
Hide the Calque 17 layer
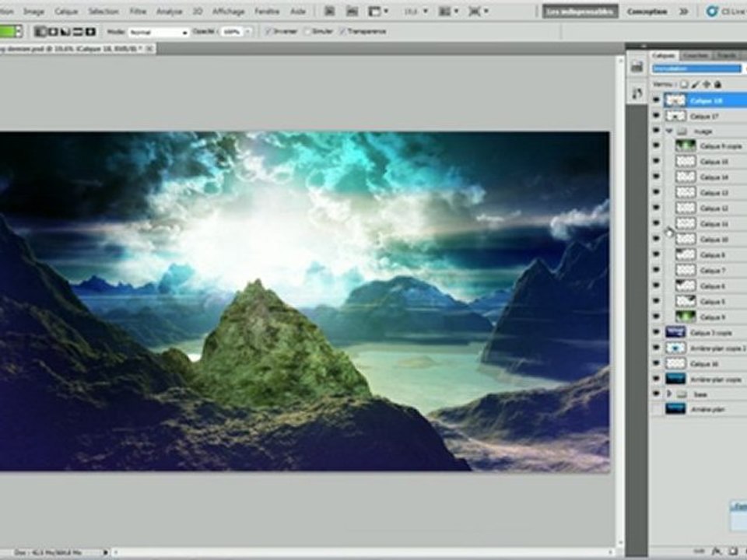tap(656, 116)
